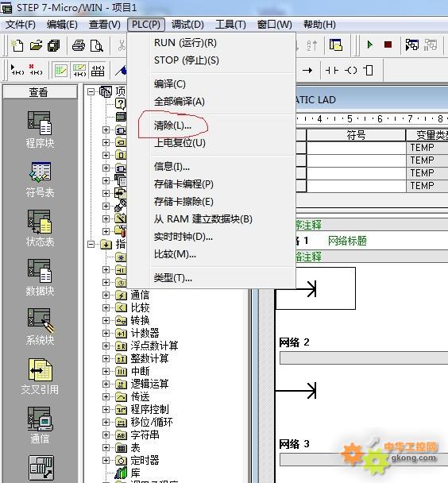Open 状态表 in the view bar
The image size is (448, 483).
coord(40,228)
